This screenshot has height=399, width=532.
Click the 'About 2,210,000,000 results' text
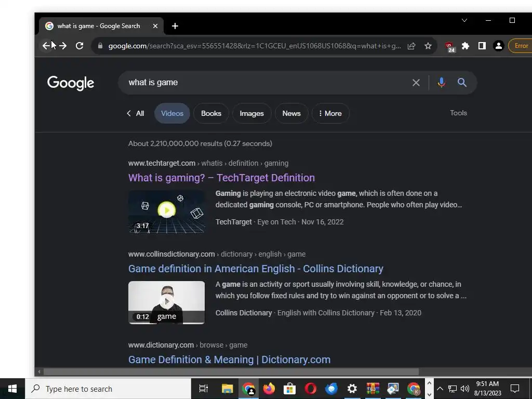click(200, 143)
